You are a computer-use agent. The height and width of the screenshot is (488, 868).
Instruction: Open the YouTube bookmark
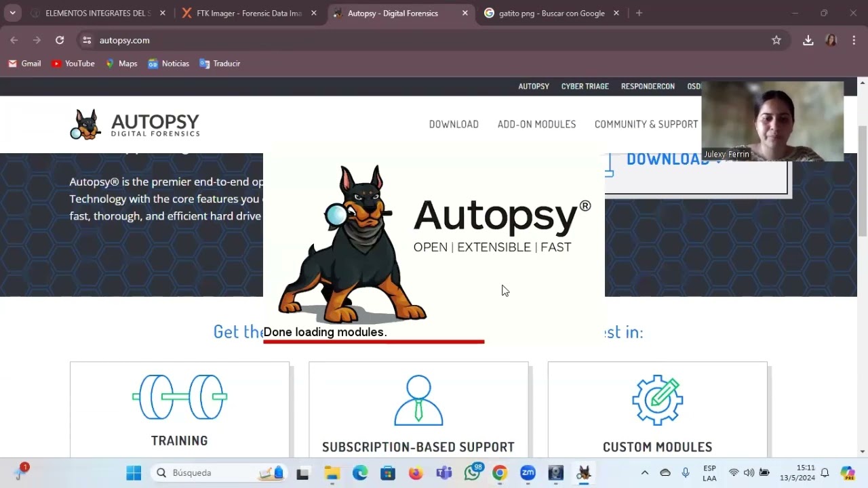tap(73, 63)
